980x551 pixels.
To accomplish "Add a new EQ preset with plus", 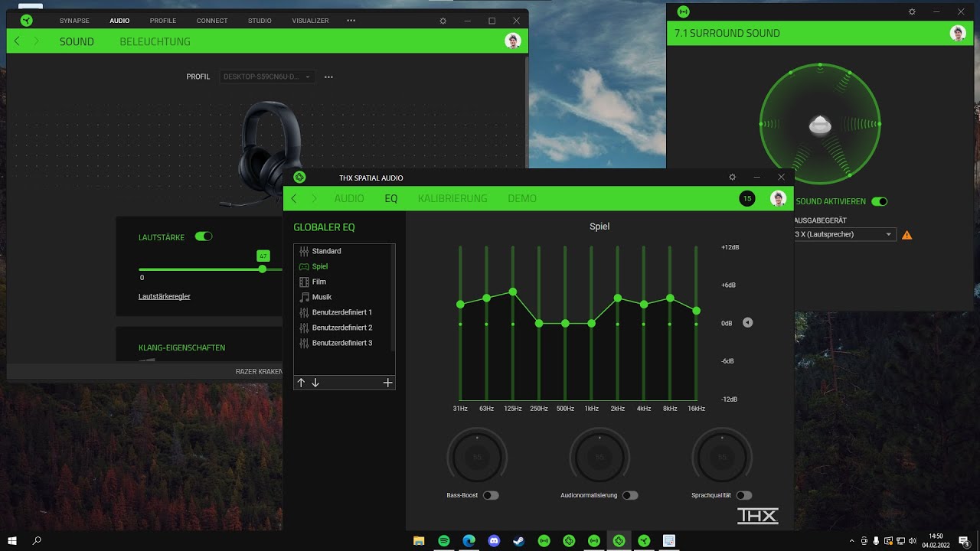I will (387, 383).
